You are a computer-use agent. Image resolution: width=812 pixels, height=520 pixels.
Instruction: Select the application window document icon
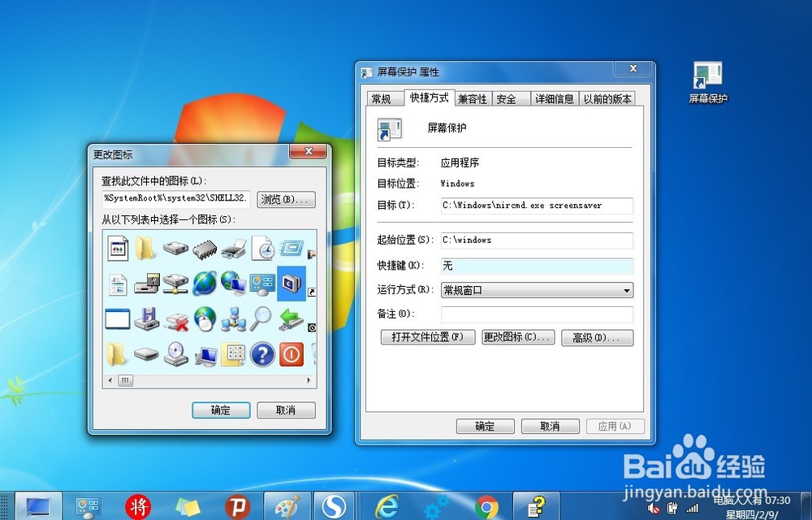pyautogui.click(x=118, y=248)
